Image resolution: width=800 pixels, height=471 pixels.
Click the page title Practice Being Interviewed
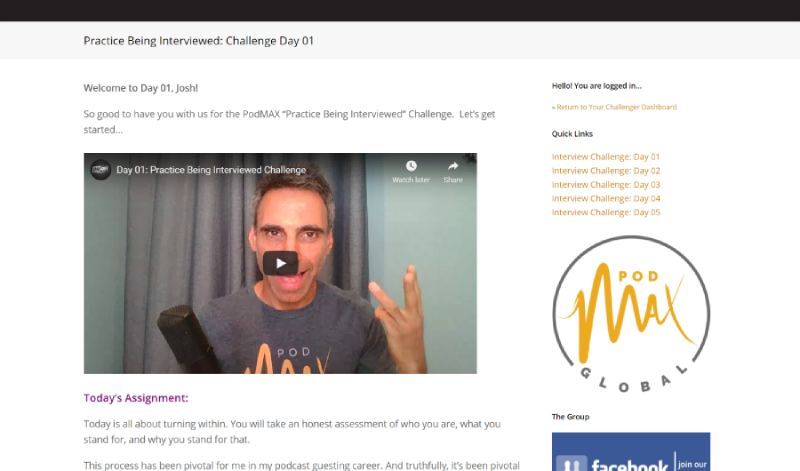coord(198,41)
